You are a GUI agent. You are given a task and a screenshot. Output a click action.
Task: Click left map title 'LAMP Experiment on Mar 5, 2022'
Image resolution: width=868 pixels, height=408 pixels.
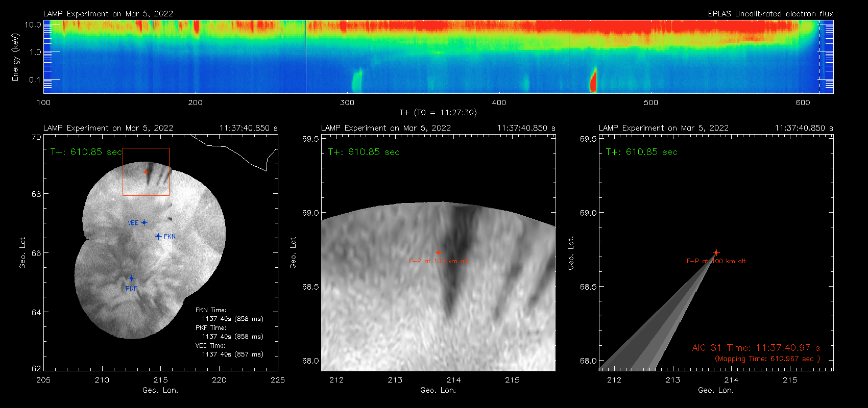(x=108, y=128)
